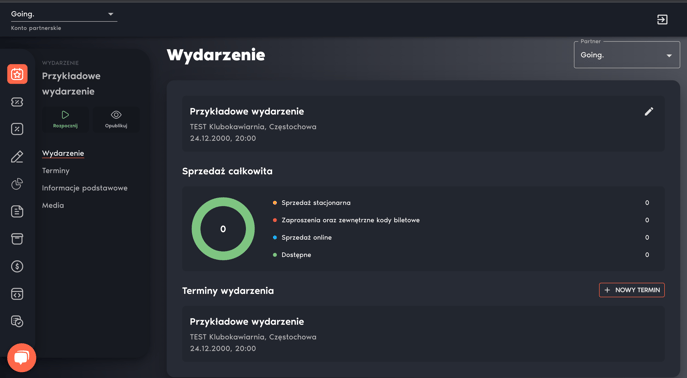Open Media in the side menu
This screenshot has width=687, height=378.
tap(53, 205)
